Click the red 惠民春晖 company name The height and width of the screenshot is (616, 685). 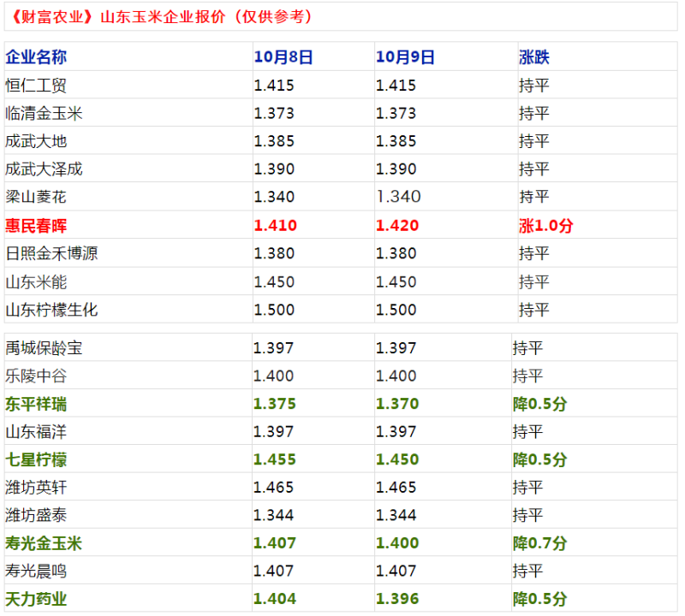tap(36, 226)
